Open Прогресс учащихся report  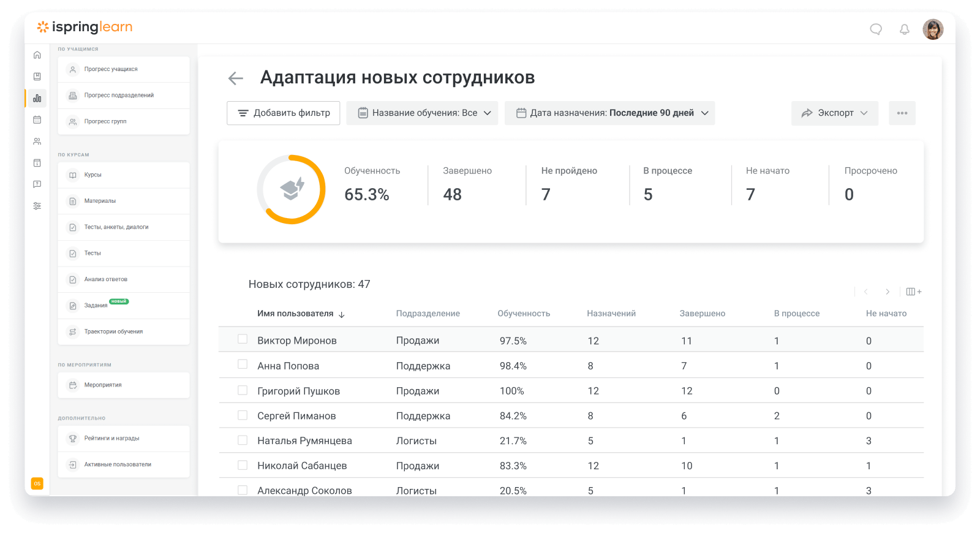(x=124, y=69)
